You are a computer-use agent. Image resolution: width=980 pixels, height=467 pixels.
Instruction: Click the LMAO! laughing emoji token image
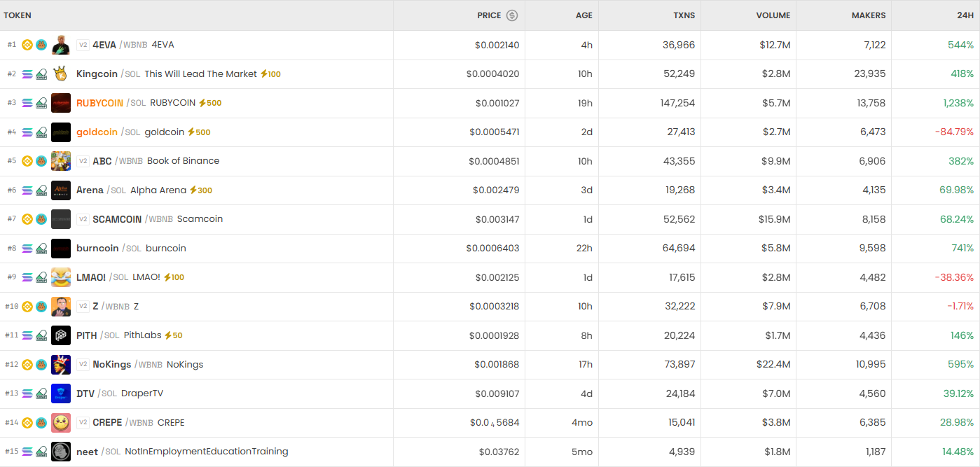(x=61, y=277)
